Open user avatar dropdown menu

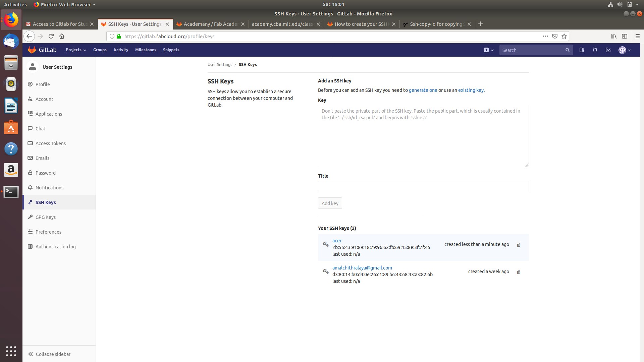[625, 50]
